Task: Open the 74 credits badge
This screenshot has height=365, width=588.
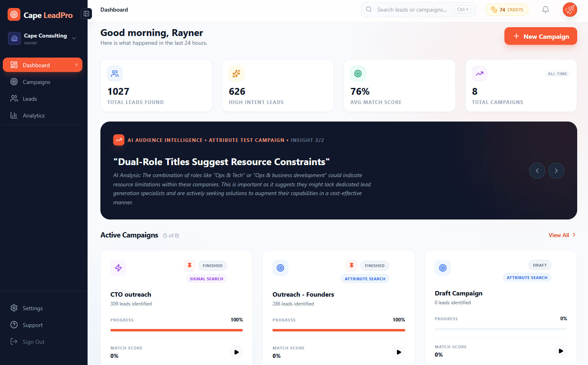Action: click(507, 10)
